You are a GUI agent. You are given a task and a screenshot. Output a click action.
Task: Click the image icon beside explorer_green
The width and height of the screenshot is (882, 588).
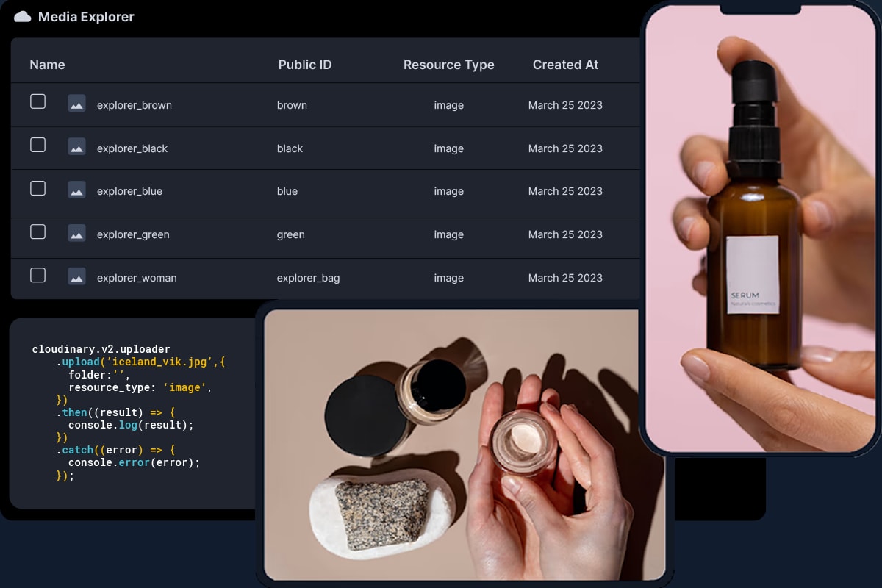tap(76, 234)
